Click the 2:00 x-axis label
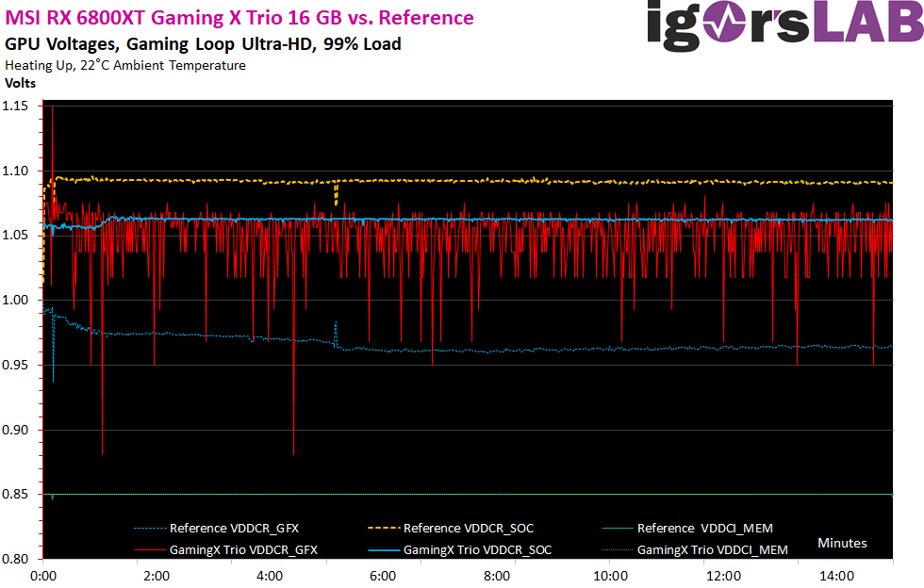This screenshot has width=924, height=588. 157,576
